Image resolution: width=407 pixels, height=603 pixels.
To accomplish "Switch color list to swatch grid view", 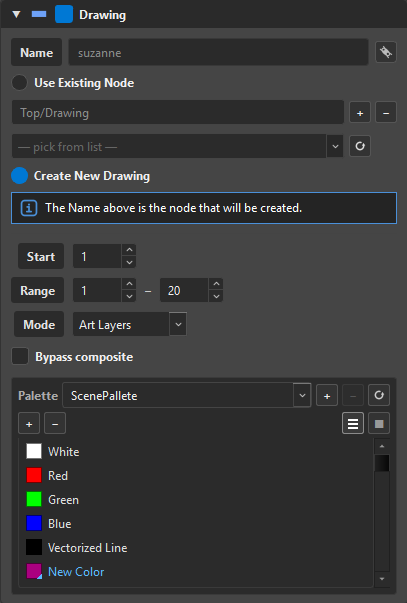I will (x=379, y=423).
